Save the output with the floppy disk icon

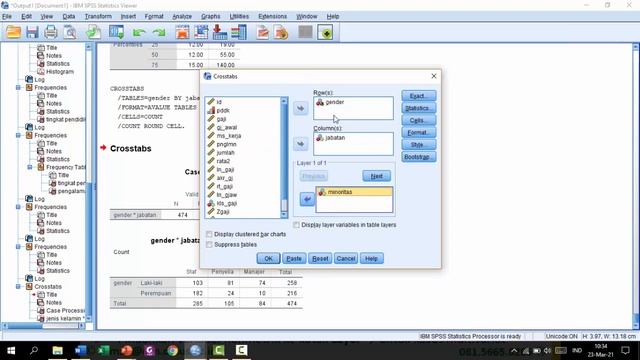[32, 32]
